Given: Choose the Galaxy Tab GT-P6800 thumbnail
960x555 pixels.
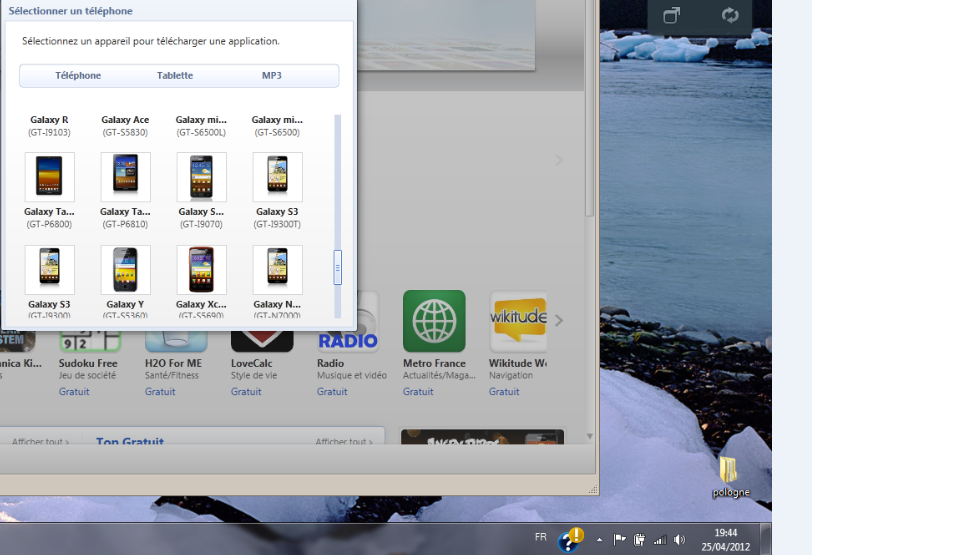Looking at the screenshot, I should [x=50, y=176].
